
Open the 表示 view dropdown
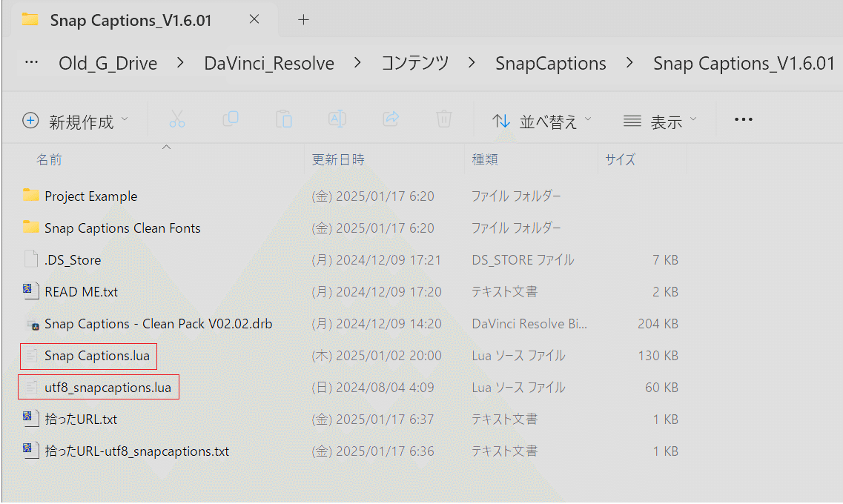coord(660,122)
